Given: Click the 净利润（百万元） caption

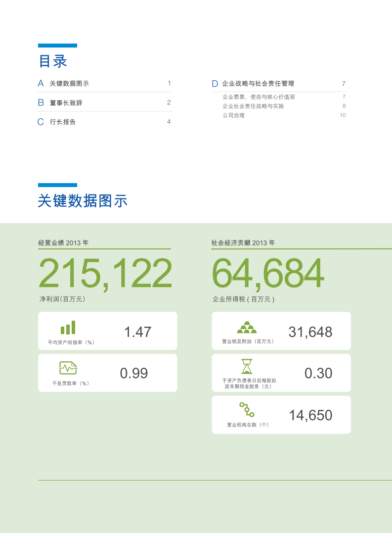Looking at the screenshot, I should tap(62, 299).
